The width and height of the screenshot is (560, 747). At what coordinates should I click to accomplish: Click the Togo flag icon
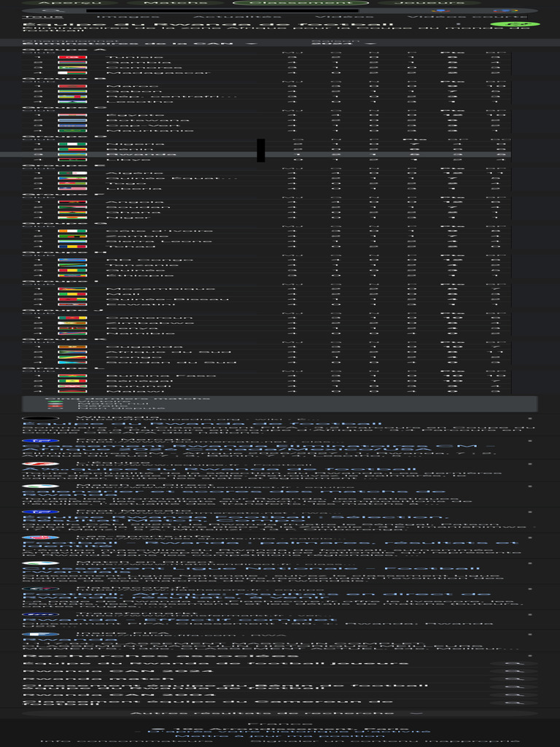(x=72, y=183)
